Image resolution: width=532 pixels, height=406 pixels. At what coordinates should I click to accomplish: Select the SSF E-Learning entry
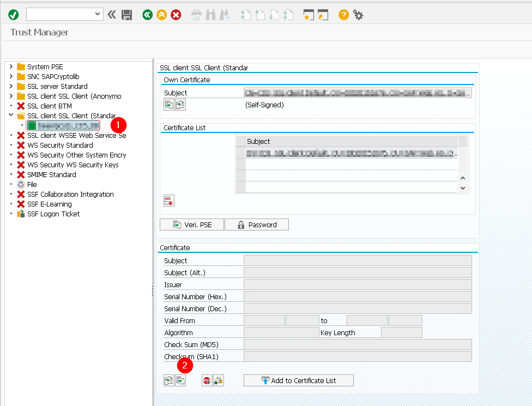tap(50, 204)
